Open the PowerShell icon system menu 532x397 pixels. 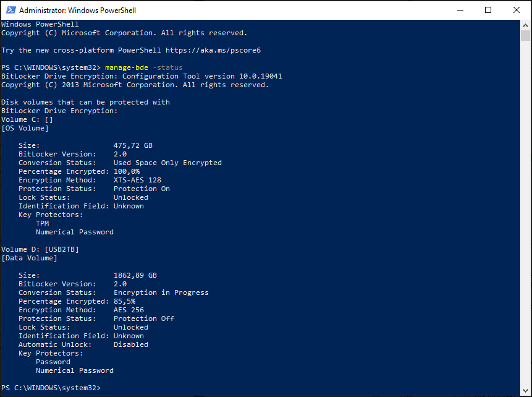coord(11,10)
